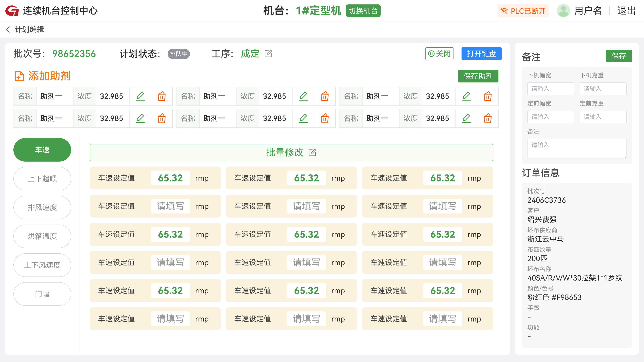Image resolution: width=644 pixels, height=362 pixels.
Task: Click first-row left 浓度 value 32.985
Action: pos(112,96)
